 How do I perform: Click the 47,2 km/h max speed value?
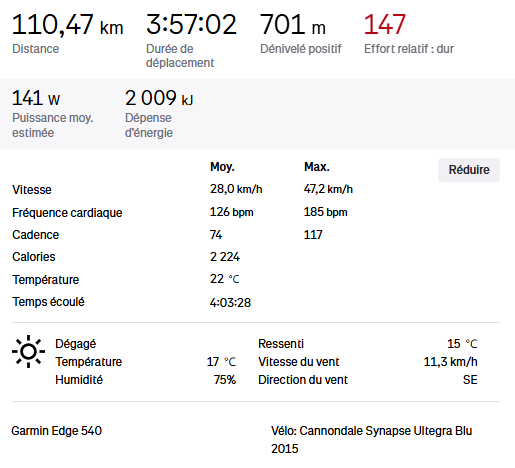point(328,189)
